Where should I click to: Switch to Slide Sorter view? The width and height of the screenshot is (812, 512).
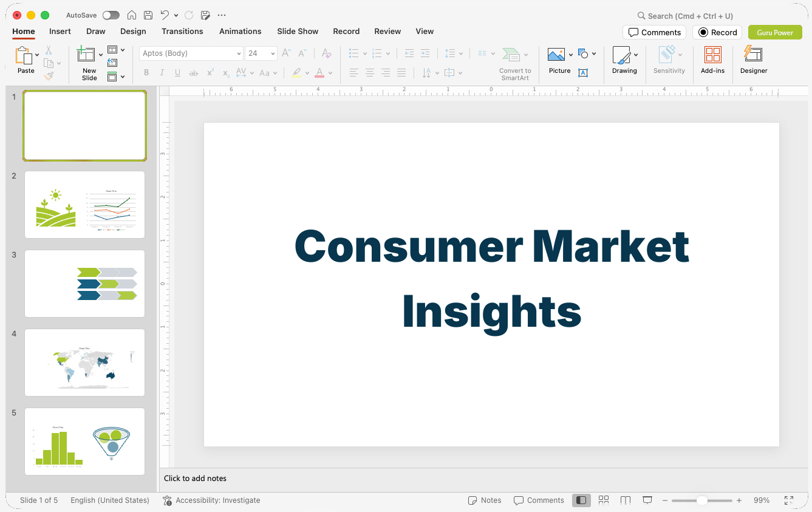[604, 500]
